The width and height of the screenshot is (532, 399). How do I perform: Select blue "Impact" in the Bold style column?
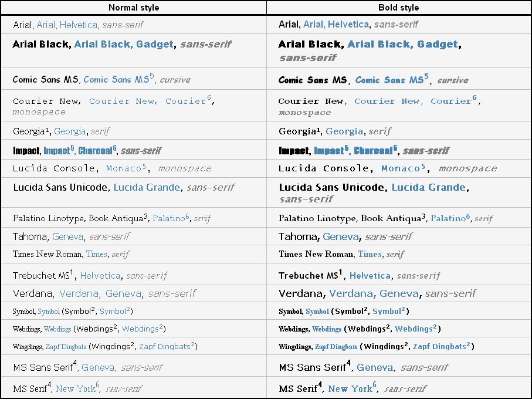pyautogui.click(x=329, y=151)
